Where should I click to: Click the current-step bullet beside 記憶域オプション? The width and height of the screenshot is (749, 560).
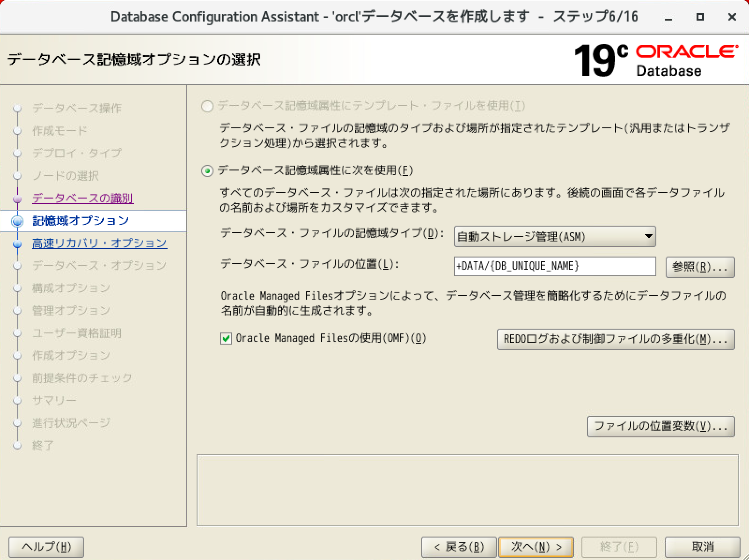(18, 221)
